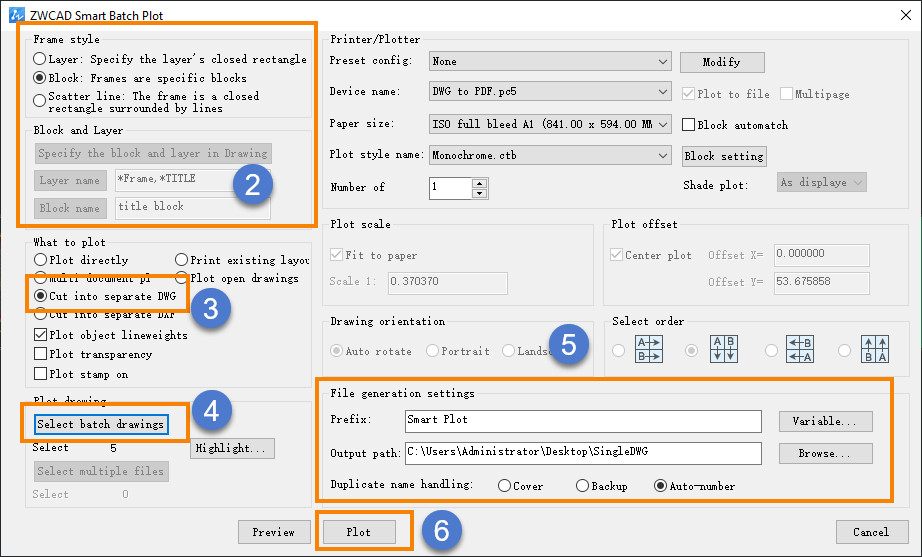
Task: Select Plot open drawings option
Action: tap(181, 278)
